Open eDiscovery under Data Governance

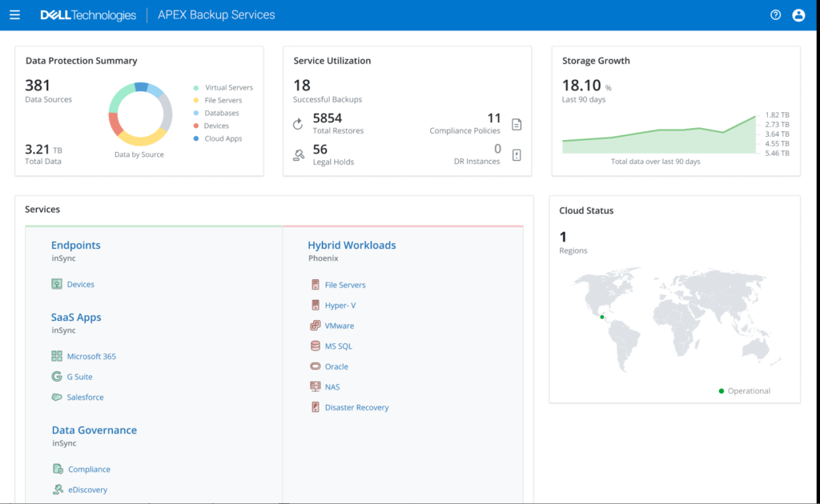tap(87, 490)
